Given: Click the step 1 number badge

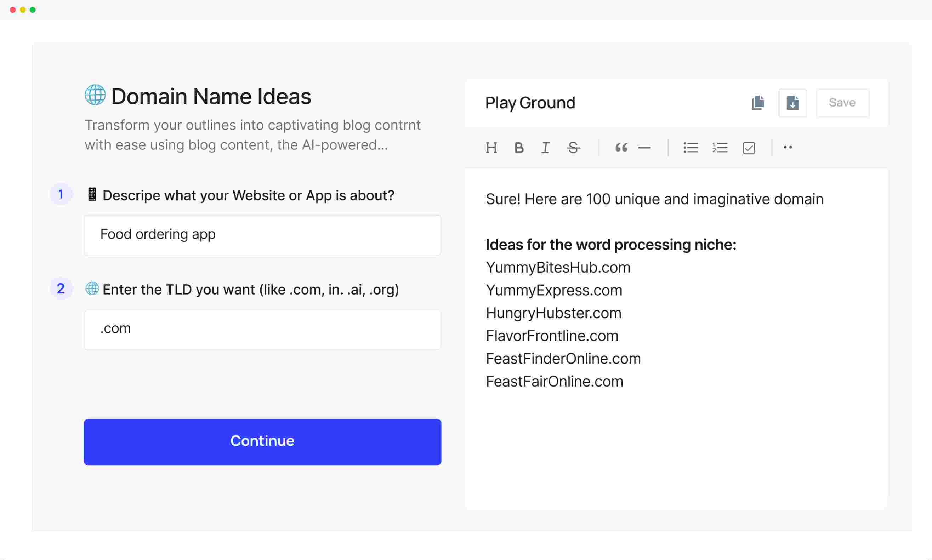Looking at the screenshot, I should point(61,194).
